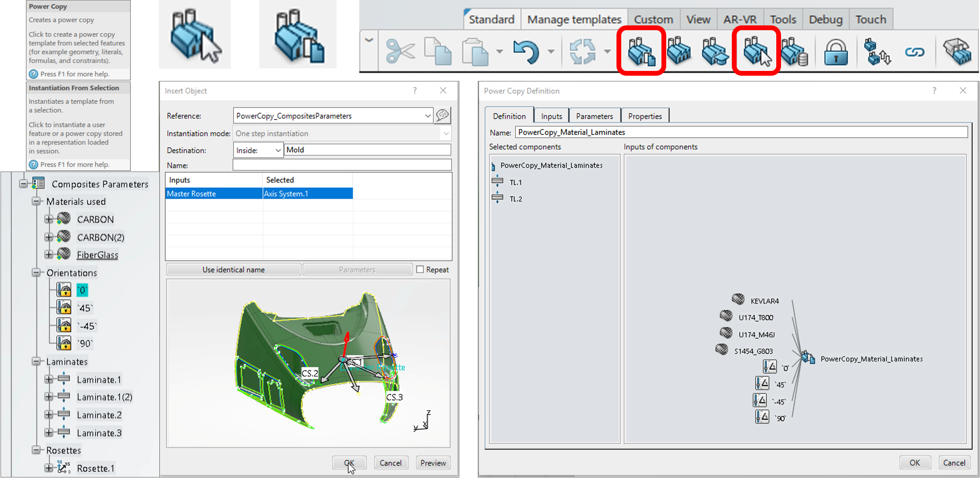The height and width of the screenshot is (478, 980).
Task: Click the padlock icon in the toolbar
Action: pos(836,52)
